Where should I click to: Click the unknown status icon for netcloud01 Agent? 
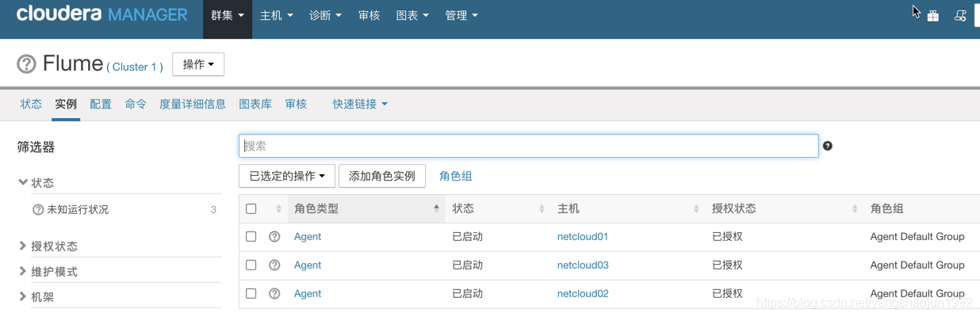pos(274,237)
